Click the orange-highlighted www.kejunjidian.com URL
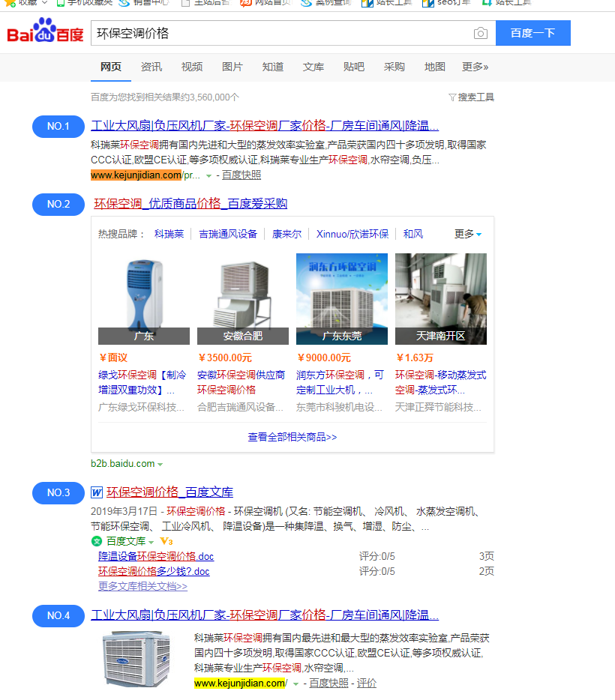The height and width of the screenshot is (700, 615). pyautogui.click(x=136, y=175)
